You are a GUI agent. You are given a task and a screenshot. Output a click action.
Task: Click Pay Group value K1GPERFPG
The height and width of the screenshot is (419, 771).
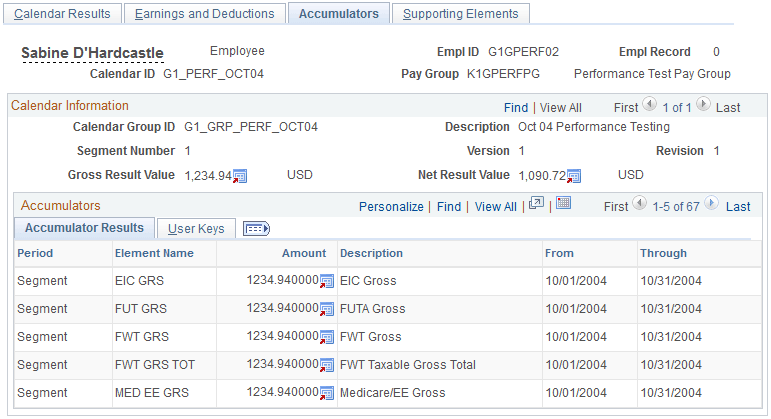tap(504, 74)
